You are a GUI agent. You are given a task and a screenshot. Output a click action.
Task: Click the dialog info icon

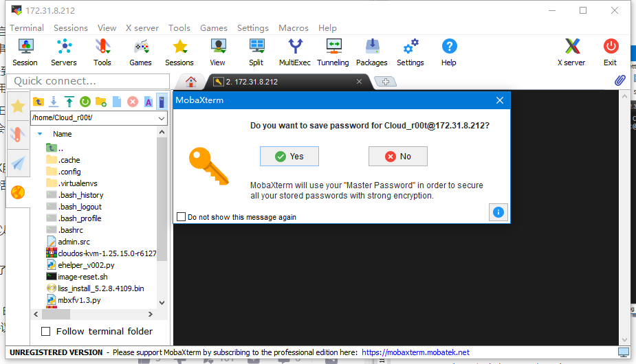[x=498, y=212]
